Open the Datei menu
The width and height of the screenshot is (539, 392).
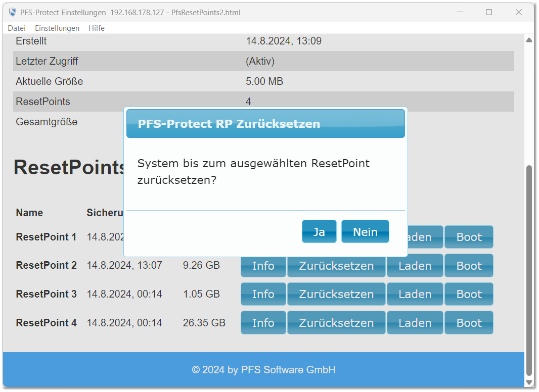[x=16, y=28]
